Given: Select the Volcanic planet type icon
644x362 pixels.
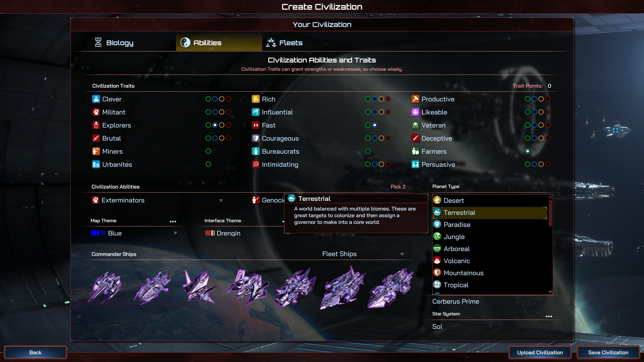Looking at the screenshot, I should tap(437, 261).
